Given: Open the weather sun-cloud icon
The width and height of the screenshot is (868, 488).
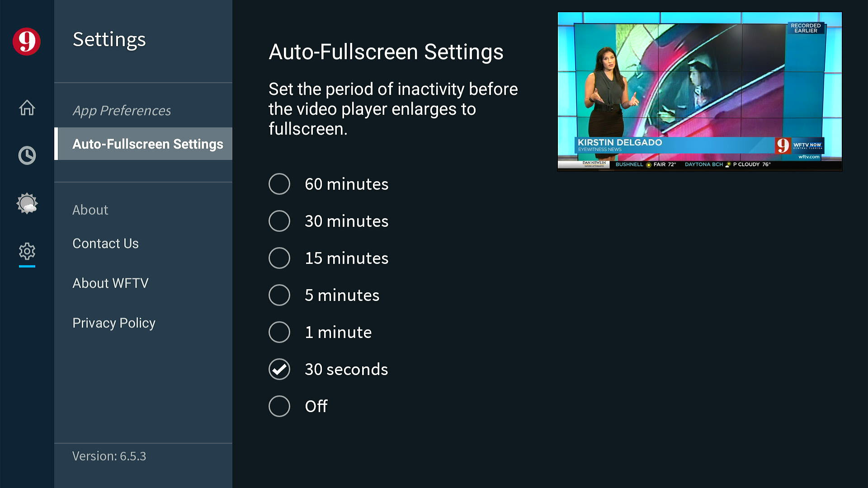Looking at the screenshot, I should pyautogui.click(x=27, y=203).
